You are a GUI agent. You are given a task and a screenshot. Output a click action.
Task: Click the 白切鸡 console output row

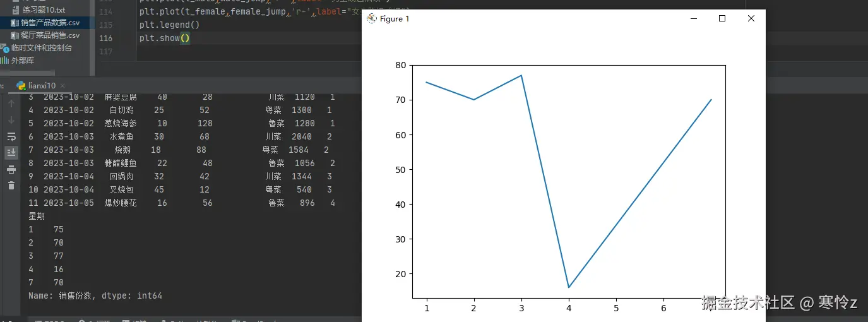click(181, 110)
